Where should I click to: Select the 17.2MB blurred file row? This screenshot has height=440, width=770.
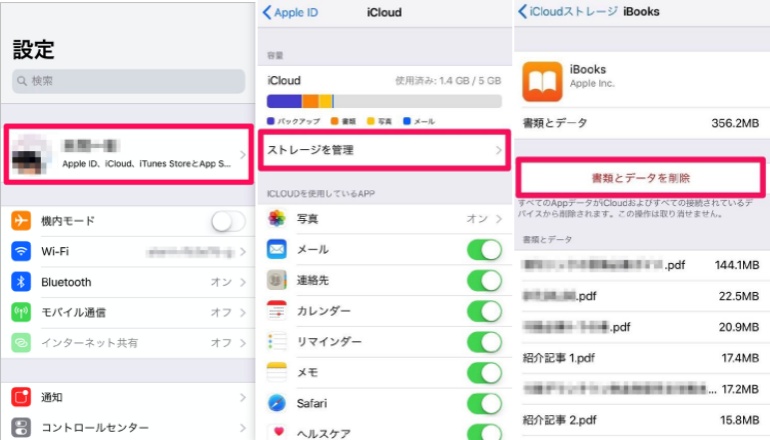pos(641,389)
